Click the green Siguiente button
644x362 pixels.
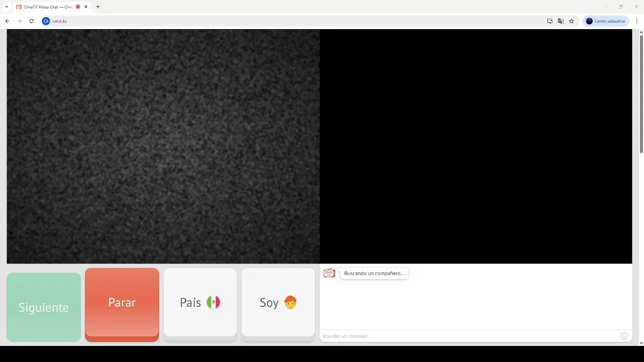click(44, 307)
